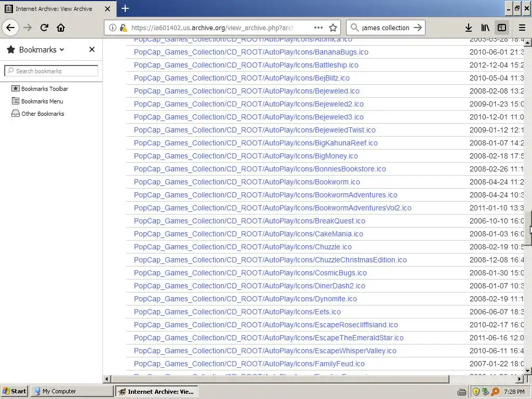Image resolution: width=532 pixels, height=399 pixels.
Task: Open ChuzzleChristmasEdition.ico link
Action: pos(270,260)
